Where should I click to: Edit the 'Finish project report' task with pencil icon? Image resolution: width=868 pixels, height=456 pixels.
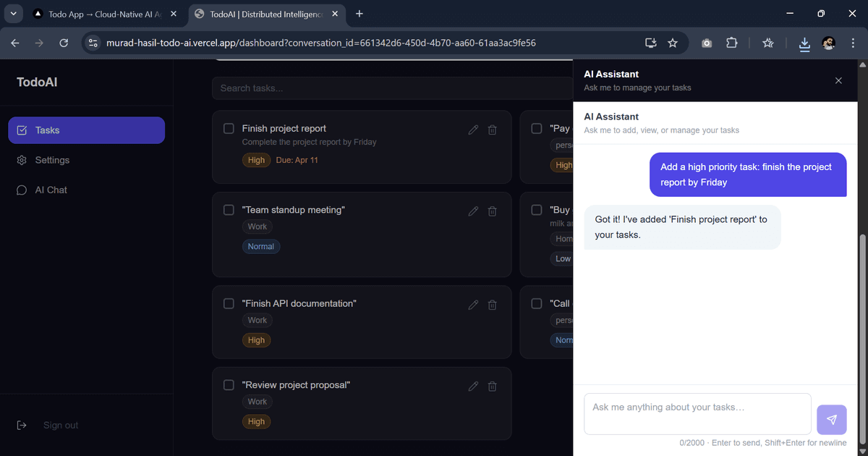click(x=473, y=130)
